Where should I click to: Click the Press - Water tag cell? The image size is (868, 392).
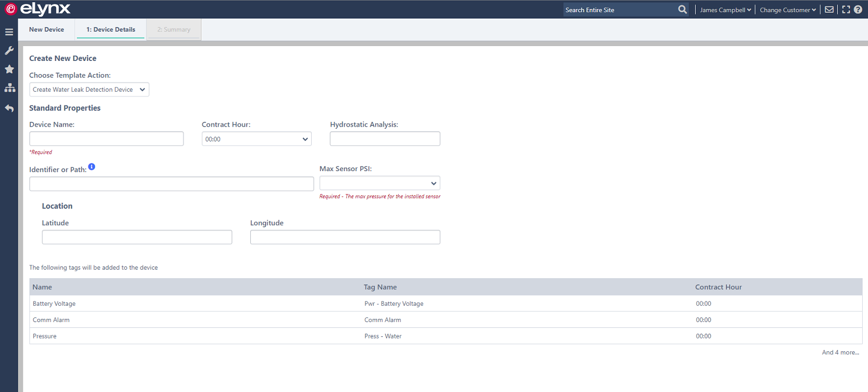[383, 336]
